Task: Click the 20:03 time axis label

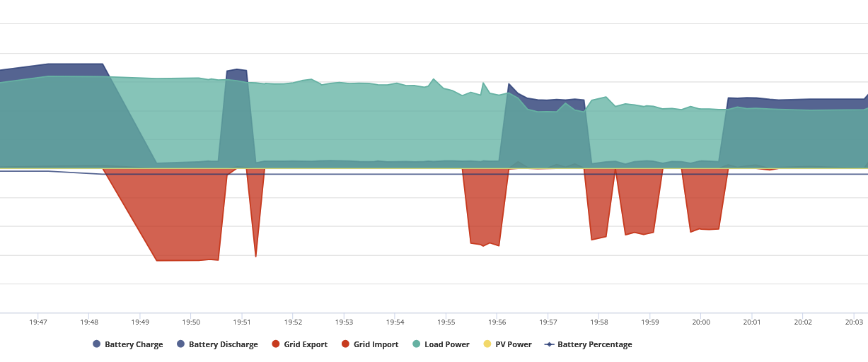Action: click(x=854, y=322)
